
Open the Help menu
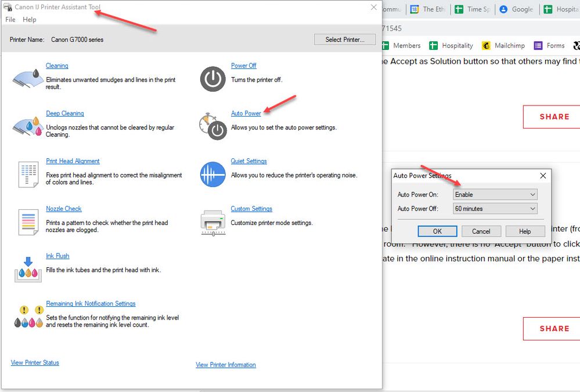click(30, 20)
